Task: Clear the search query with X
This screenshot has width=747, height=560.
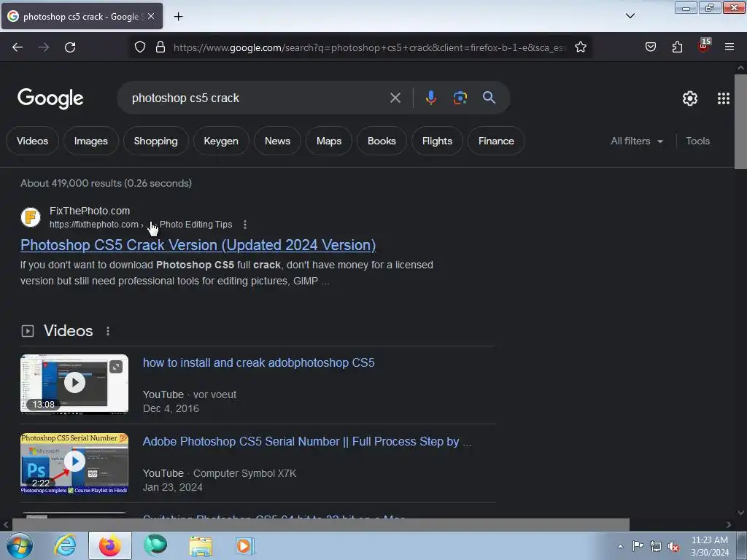Action: (395, 98)
